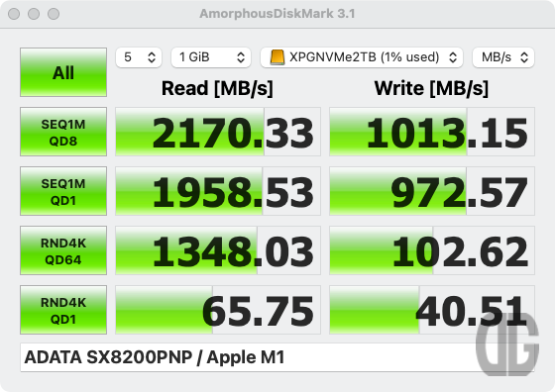This screenshot has height=392, width=555.
Task: Select the RND4K QD64 write result 102.62
Action: click(432, 250)
